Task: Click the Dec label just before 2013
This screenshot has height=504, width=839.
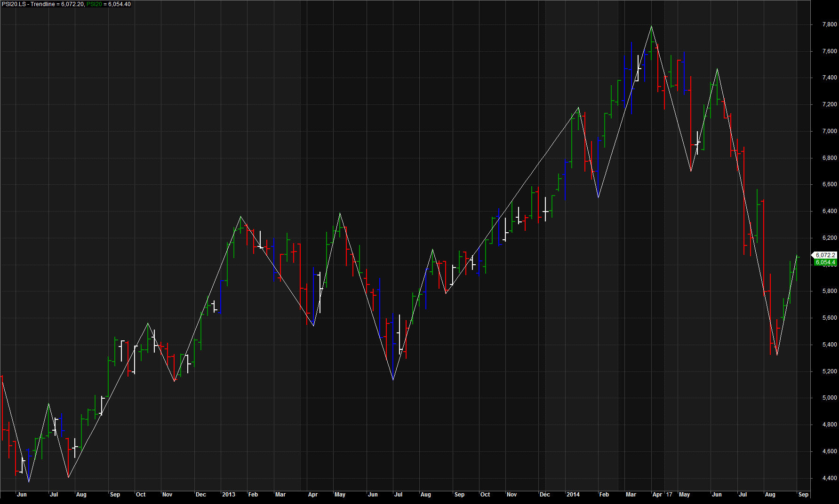Action: [201, 495]
